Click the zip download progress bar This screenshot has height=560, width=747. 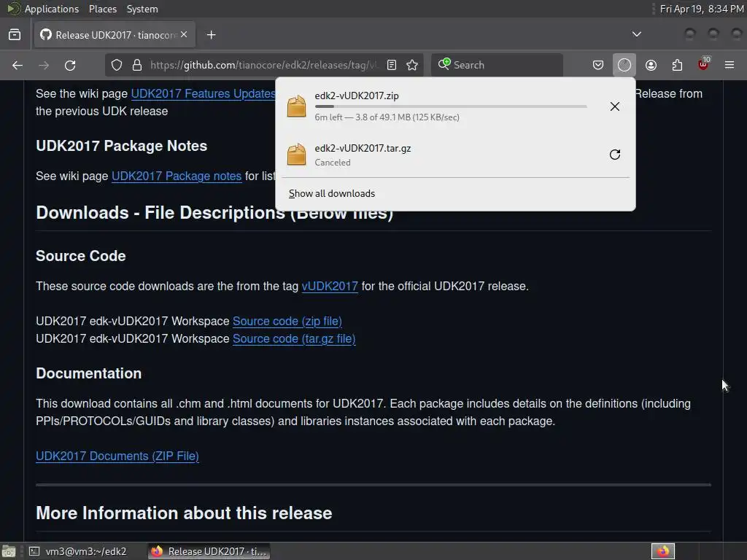coord(451,106)
